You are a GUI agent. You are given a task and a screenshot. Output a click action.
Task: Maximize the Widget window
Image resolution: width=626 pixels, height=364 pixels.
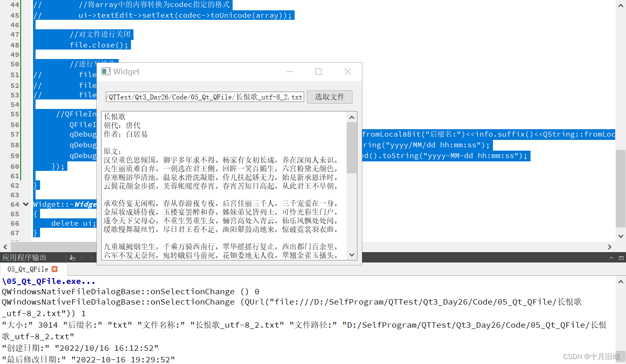coord(318,71)
